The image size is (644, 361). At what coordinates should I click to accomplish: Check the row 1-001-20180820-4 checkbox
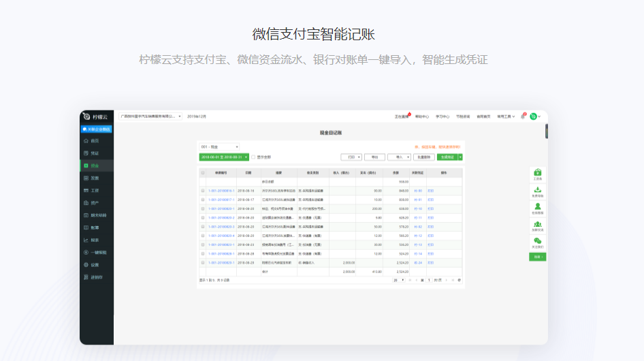[x=202, y=236]
